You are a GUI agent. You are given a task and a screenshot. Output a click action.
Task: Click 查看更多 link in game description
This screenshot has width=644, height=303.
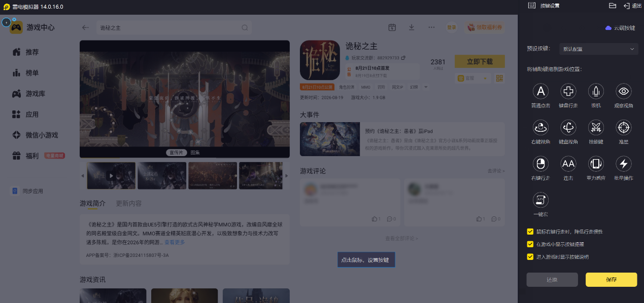tap(175, 242)
